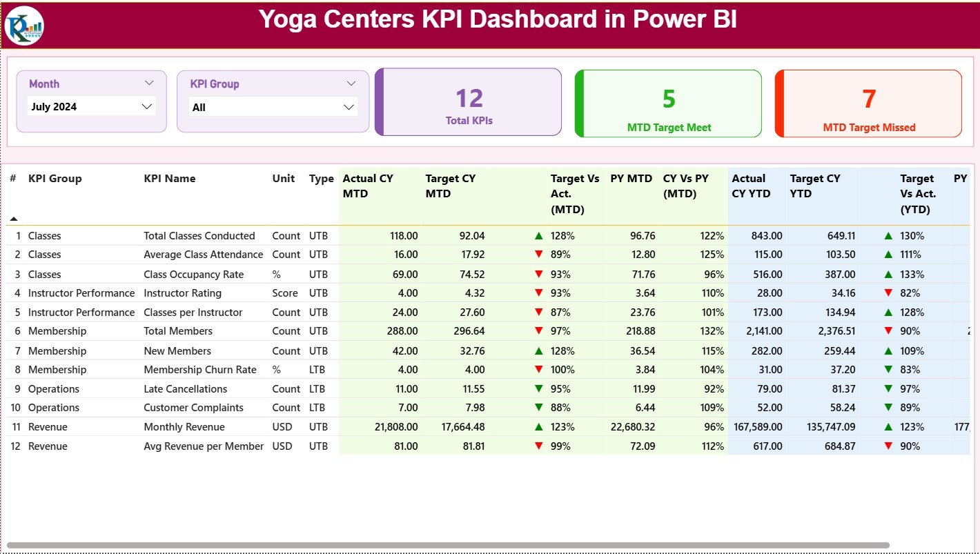Screen dimensions: 980x554
Task: Click green up arrow on Class Occupancy Rate YTD
Action: coord(887,274)
